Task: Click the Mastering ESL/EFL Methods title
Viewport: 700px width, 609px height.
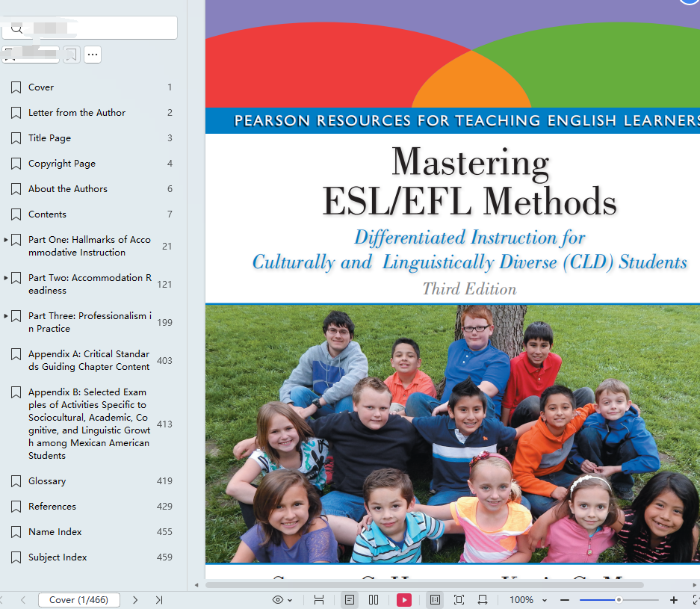Action: click(470, 182)
